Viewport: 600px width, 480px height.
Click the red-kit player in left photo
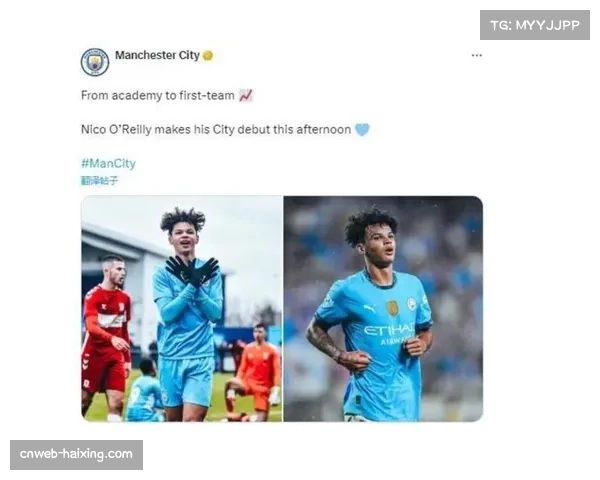pos(106,337)
